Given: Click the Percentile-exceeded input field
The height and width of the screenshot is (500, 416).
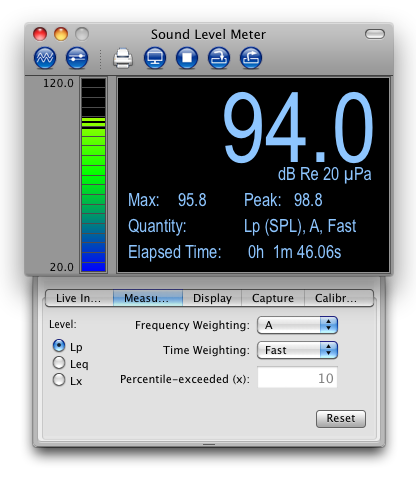Looking at the screenshot, I should pyautogui.click(x=297, y=377).
